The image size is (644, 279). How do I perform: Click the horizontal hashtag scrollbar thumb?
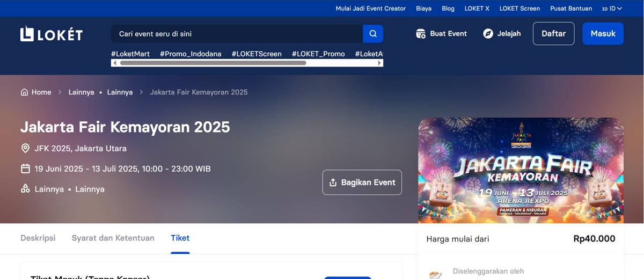[213, 63]
